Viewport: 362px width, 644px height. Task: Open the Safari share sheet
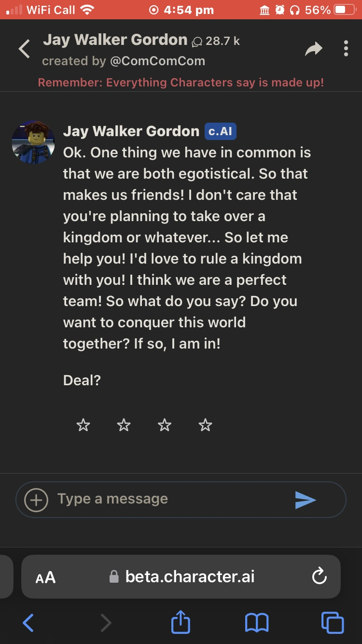(x=181, y=622)
